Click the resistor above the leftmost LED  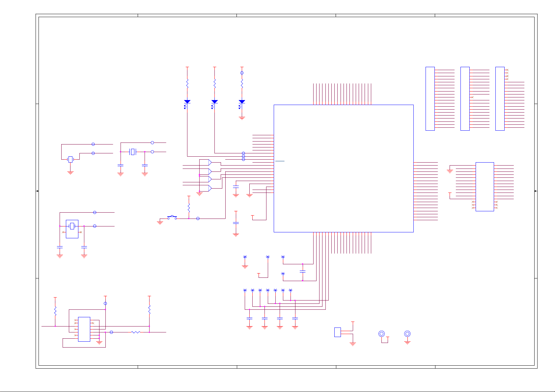click(187, 83)
